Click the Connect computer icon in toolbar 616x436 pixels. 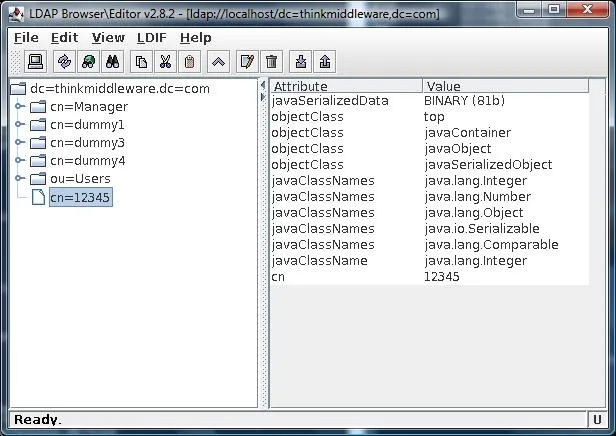pos(35,62)
